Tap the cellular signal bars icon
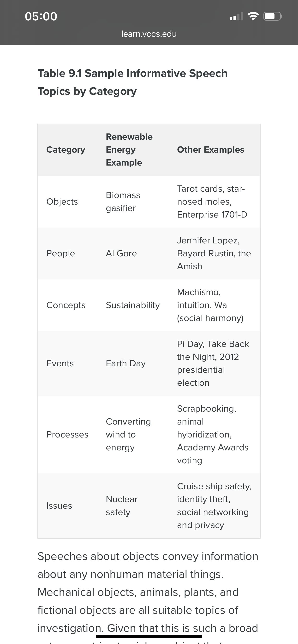 coord(236,16)
